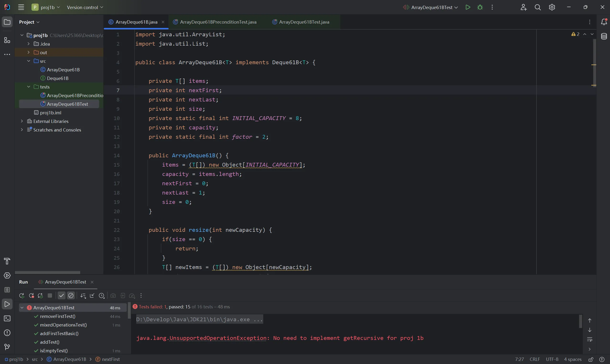Open Search Everywhere magnifier
The image size is (610, 364).
[x=538, y=7]
